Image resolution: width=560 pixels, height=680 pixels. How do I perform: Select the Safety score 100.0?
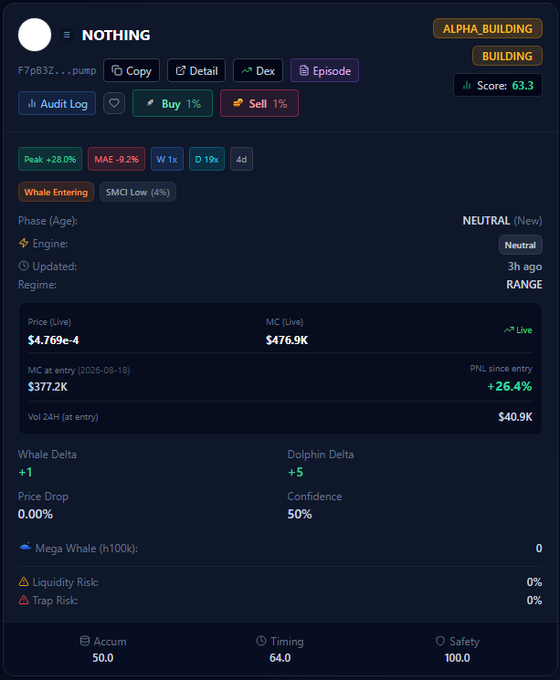click(457, 658)
